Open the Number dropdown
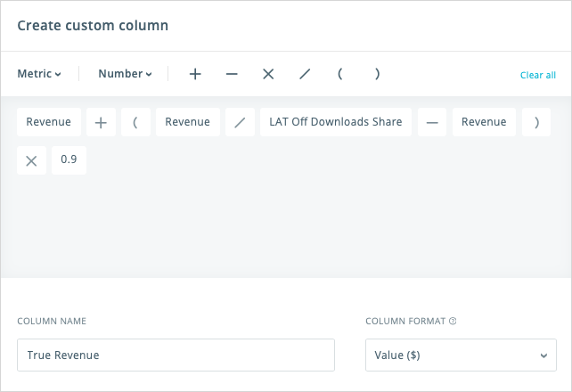The height and width of the screenshot is (392, 572). click(125, 74)
